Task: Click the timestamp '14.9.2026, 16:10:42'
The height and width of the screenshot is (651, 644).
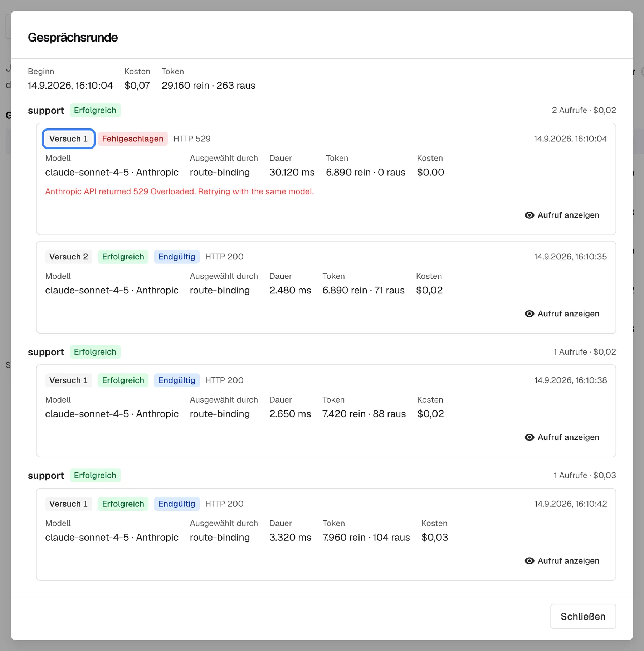Action: tap(570, 504)
